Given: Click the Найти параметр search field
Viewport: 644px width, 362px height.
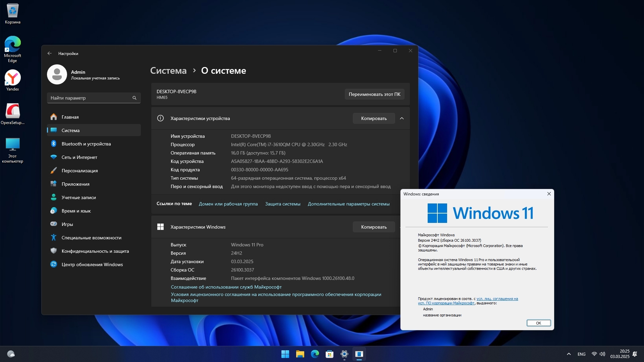Looking at the screenshot, I should point(89,98).
